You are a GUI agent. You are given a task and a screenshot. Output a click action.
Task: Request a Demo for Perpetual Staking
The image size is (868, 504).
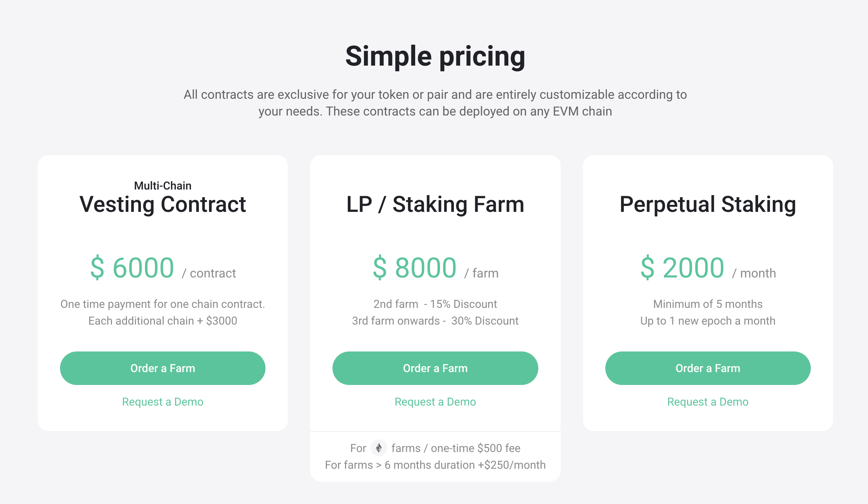708,402
